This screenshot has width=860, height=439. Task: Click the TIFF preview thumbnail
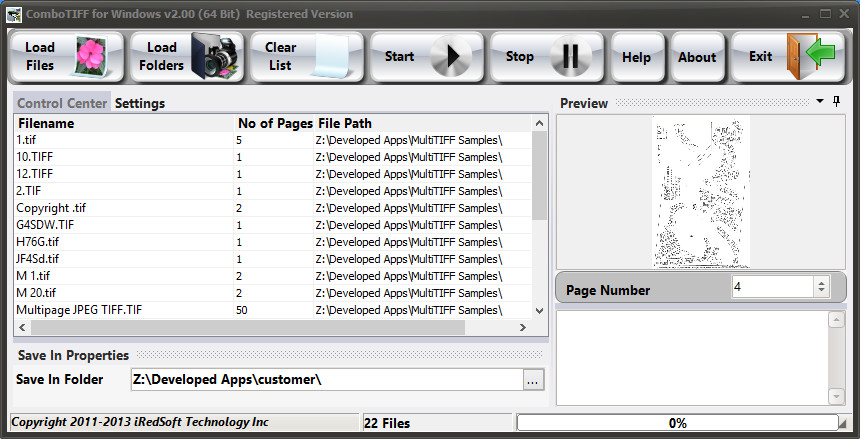(x=701, y=192)
